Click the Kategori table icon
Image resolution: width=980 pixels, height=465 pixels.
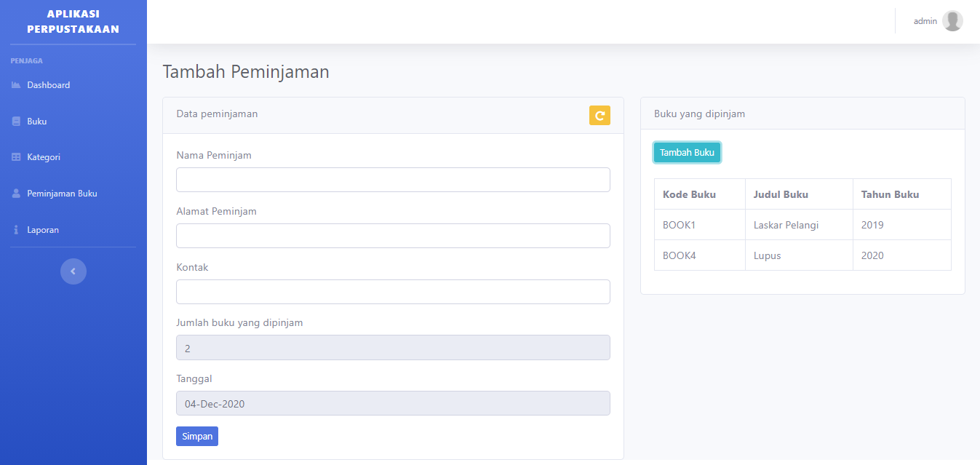click(x=16, y=157)
